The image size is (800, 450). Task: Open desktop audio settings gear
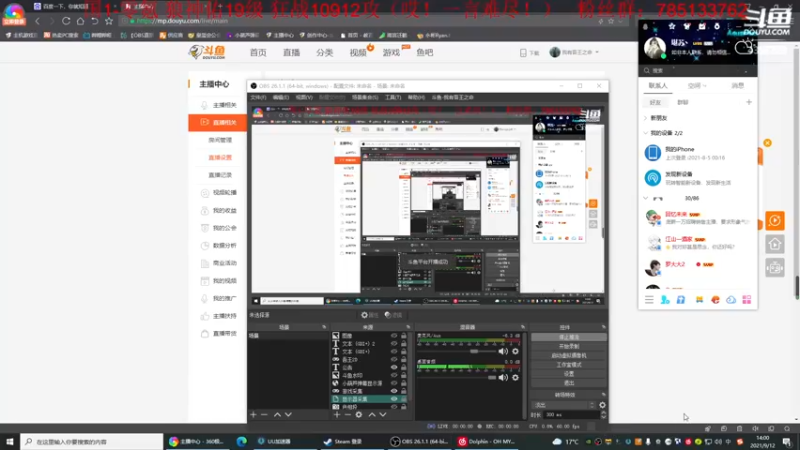pos(515,378)
